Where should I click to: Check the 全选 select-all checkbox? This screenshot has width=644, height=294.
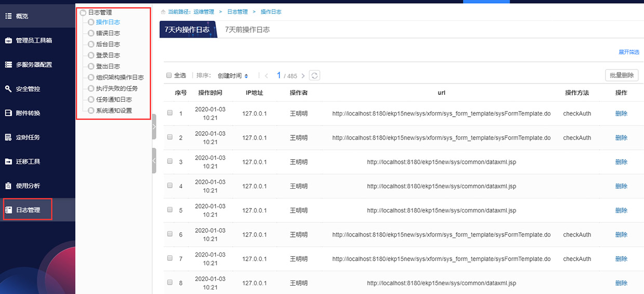(169, 76)
